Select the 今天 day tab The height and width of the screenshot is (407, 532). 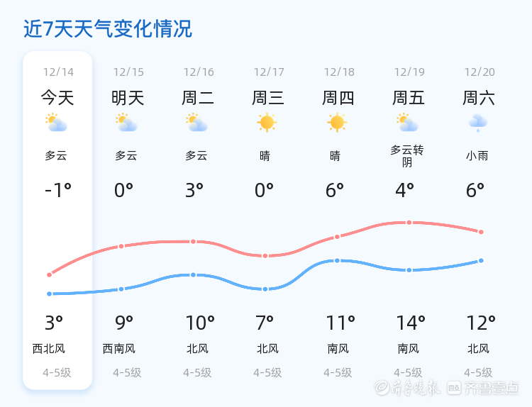coord(57,97)
